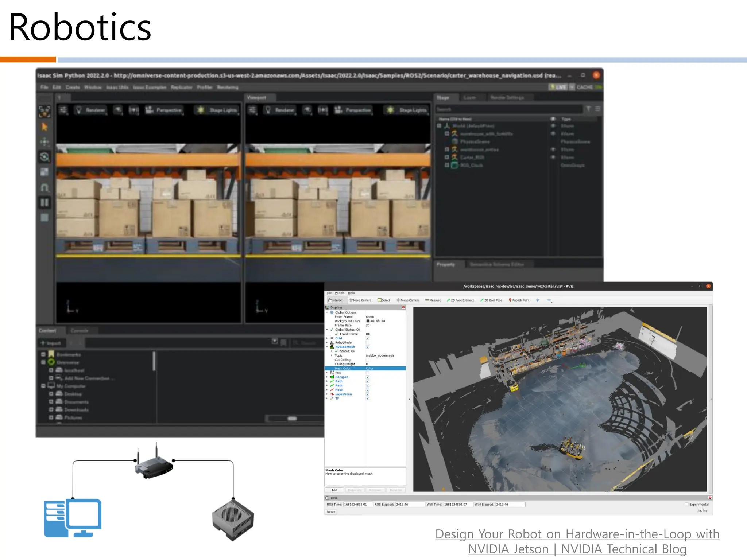747x560 pixels.
Task: Toggle the Polygon display checkbox
Action: point(367,377)
